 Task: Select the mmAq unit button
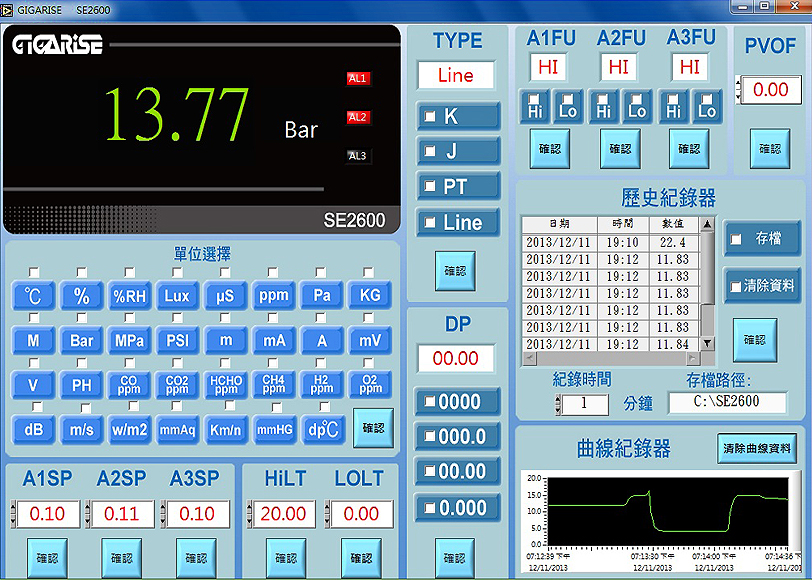click(177, 430)
